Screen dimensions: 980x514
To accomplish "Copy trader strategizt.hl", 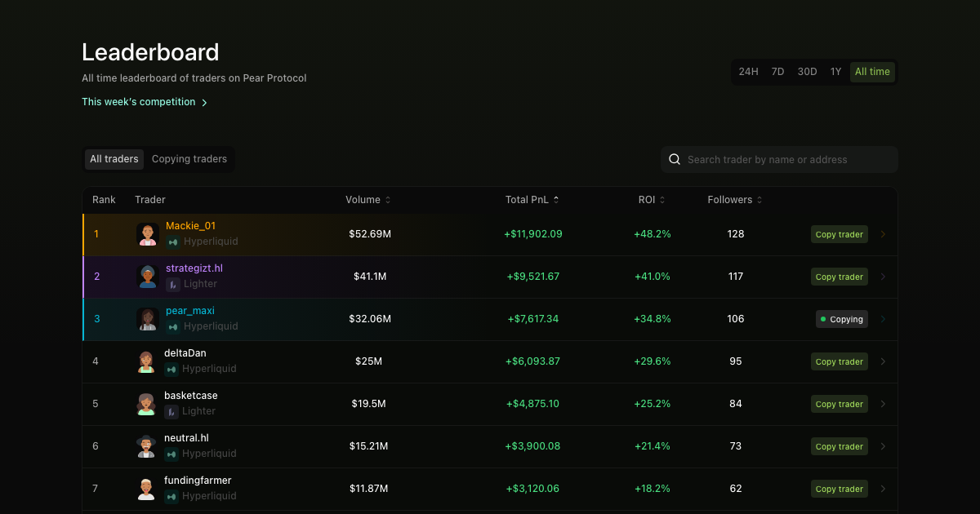I will pyautogui.click(x=840, y=277).
